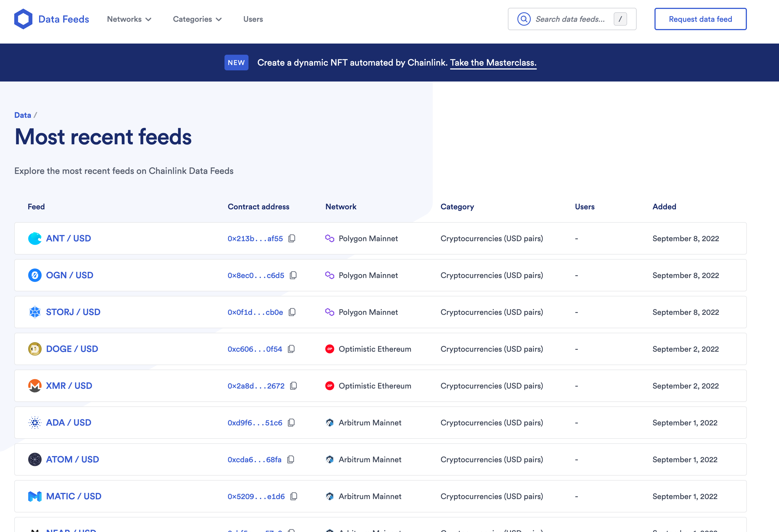Click the Monero logo icon
The width and height of the screenshot is (779, 532).
point(35,386)
